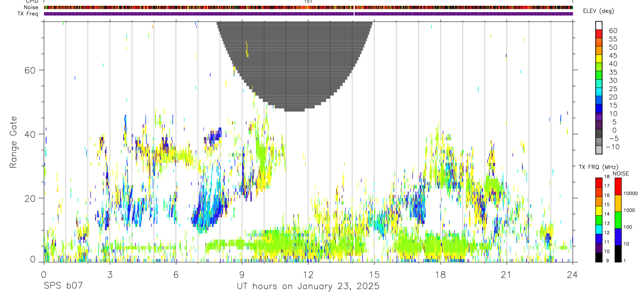Image resolution: width=644 pixels, height=297 pixels.
Task: Click the ELEV bar label '60'
Action: (613, 30)
